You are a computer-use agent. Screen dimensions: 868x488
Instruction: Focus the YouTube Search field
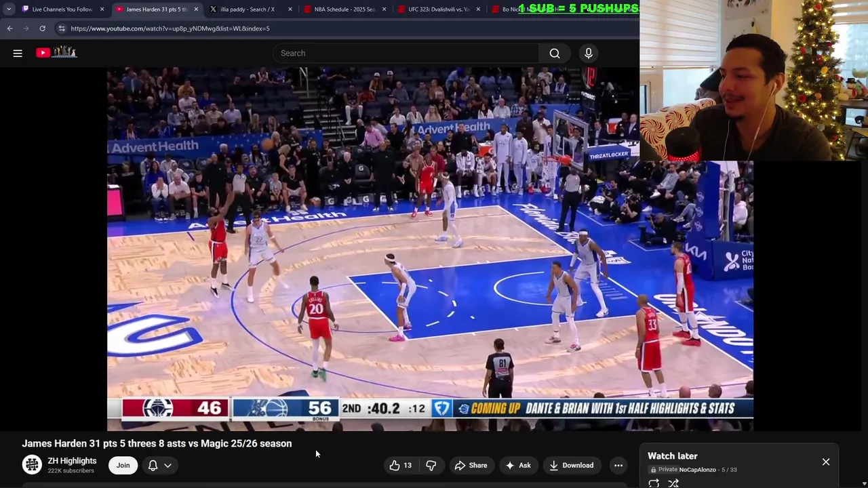406,53
